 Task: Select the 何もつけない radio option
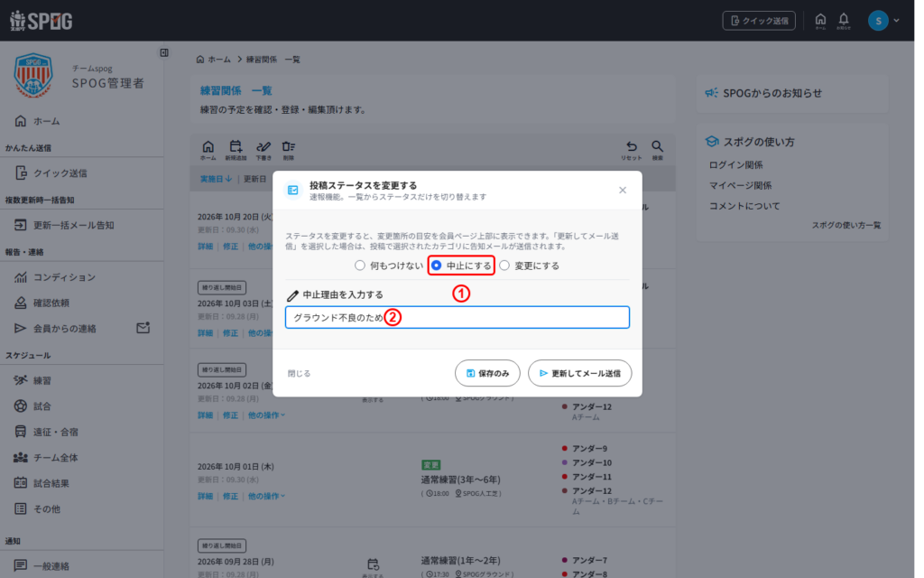click(x=359, y=266)
